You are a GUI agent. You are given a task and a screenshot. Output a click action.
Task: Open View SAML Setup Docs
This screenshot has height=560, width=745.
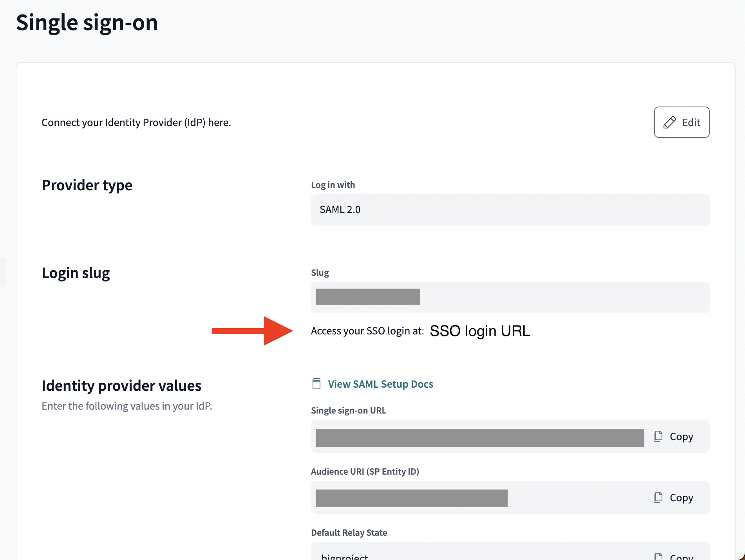coord(380,384)
